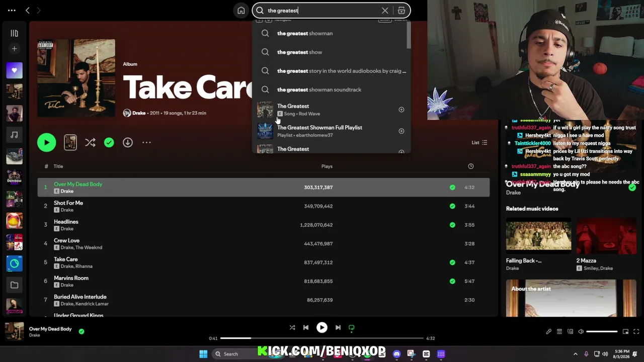This screenshot has height=362, width=644.
Task: Resume playback in the bottom player bar
Action: [322, 328]
